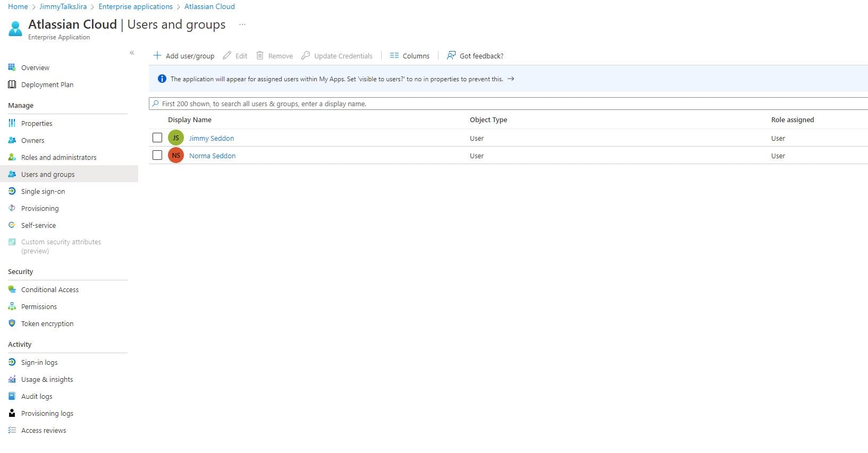This screenshot has height=453, width=868.
Task: Click the Object Type column header
Action: pyautogui.click(x=488, y=119)
